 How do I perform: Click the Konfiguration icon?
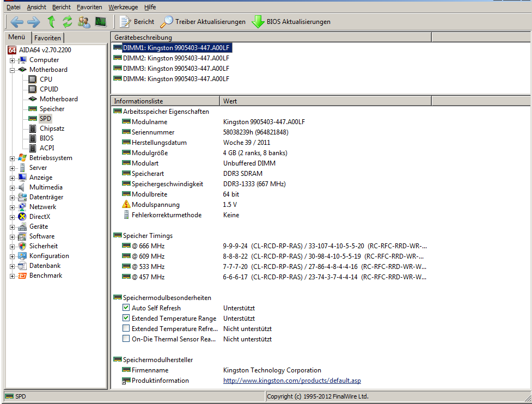click(22, 256)
